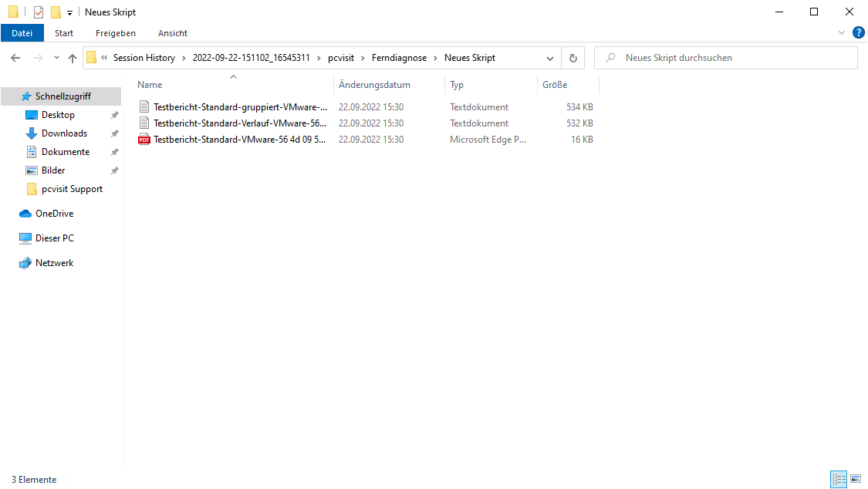The width and height of the screenshot is (868, 489).
Task: Open the Help question mark icon
Action: (x=858, y=33)
